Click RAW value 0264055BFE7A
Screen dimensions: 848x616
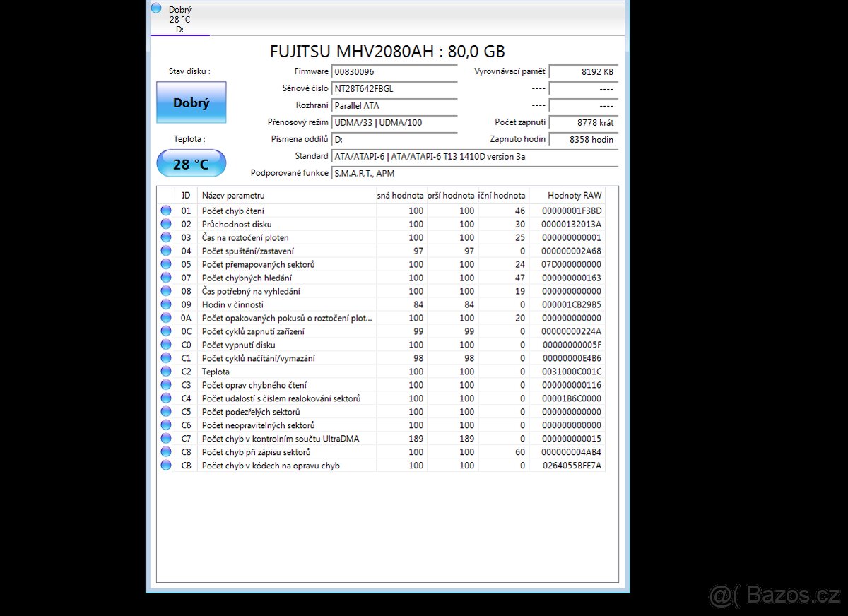click(572, 466)
